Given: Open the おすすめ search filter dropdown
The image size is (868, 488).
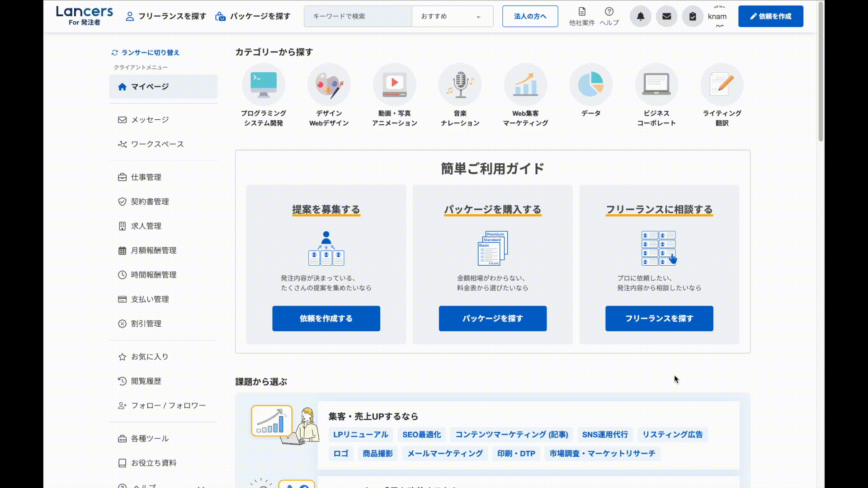Looking at the screenshot, I should 452,16.
